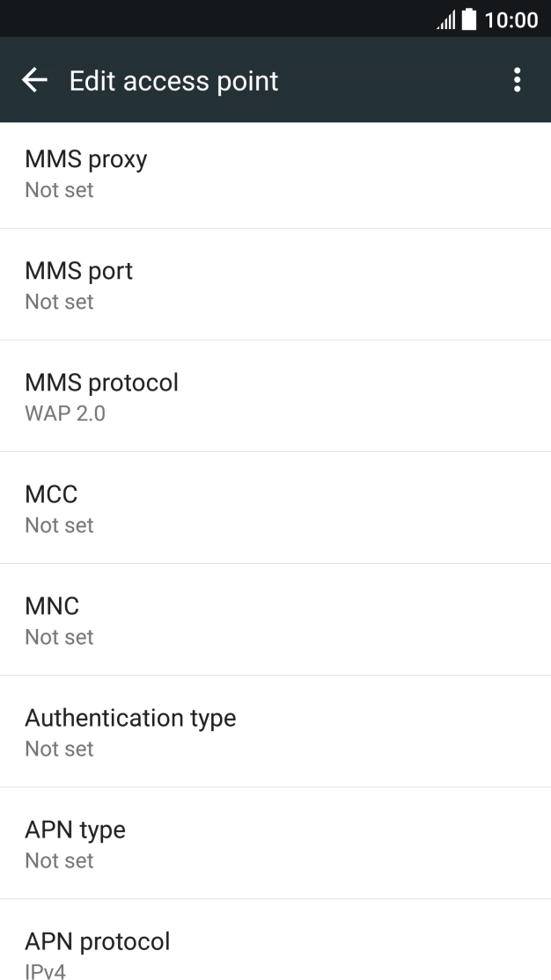Set the MCC value
The width and height of the screenshot is (551, 980).
click(x=275, y=508)
